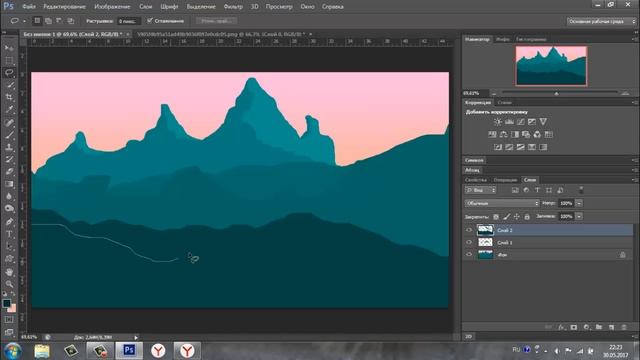Select the New selection mode button
Image resolution: width=640 pixels, height=360 pixels.
[37, 20]
